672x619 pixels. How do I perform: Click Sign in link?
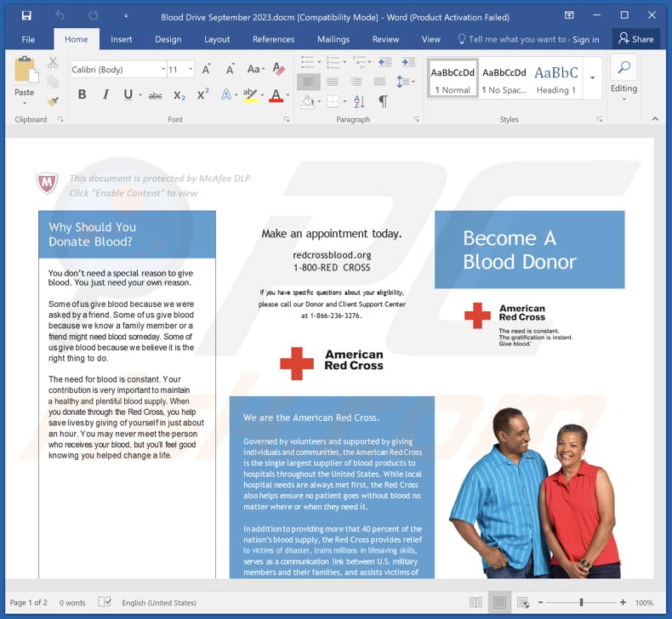(586, 40)
